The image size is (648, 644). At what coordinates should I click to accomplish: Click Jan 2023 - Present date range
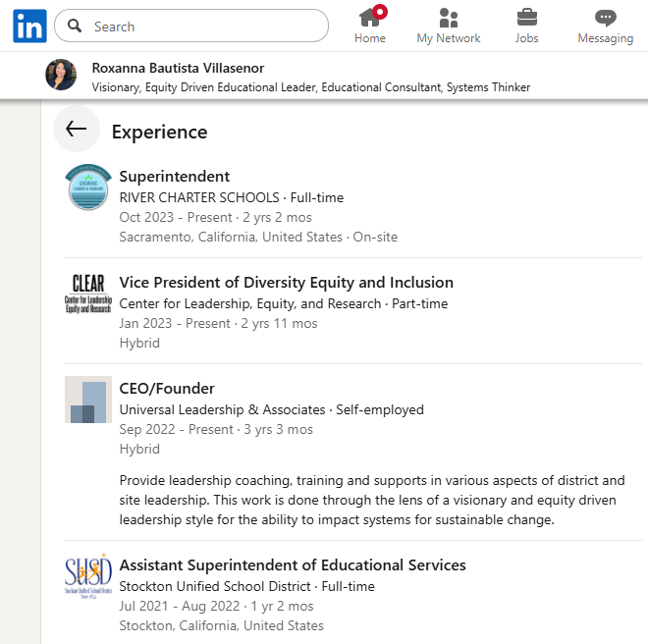(175, 323)
